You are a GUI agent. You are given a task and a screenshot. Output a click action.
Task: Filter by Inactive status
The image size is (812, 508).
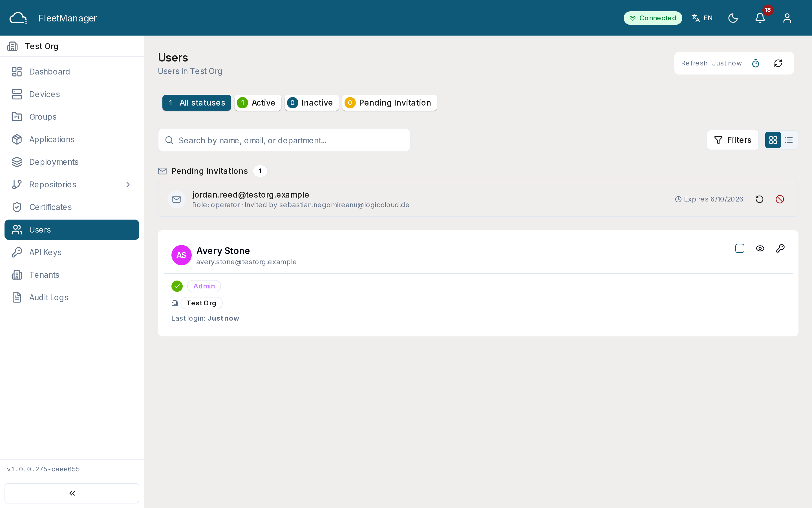point(312,103)
